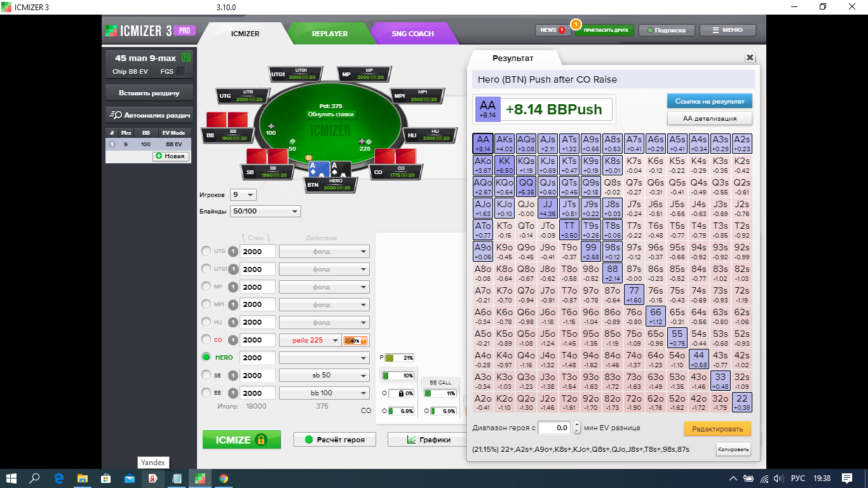Open the bb 100 action dropdown

tap(324, 393)
